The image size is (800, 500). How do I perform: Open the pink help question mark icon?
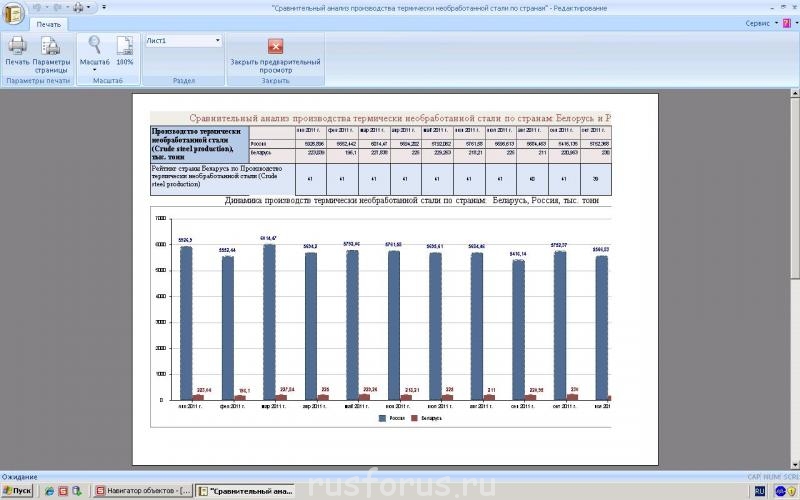coord(787,22)
